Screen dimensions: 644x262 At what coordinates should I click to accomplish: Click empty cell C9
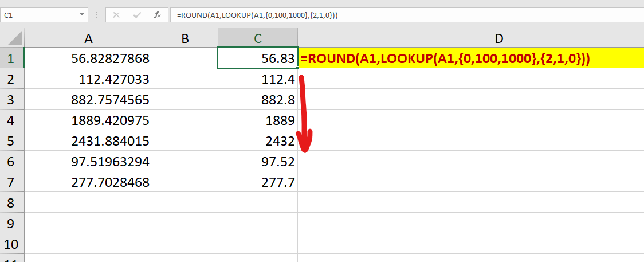[258, 222]
